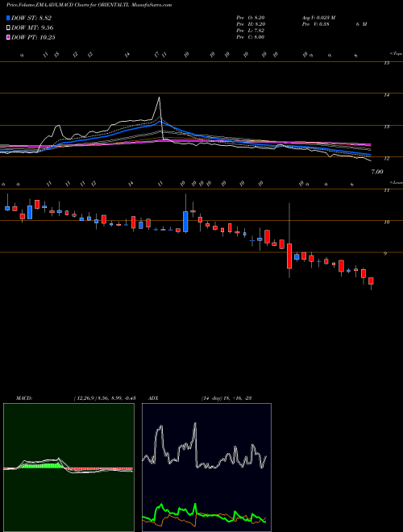This screenshot has height=532, width=403.
Task: Click the 10 candlestick axis label
Action: (x=386, y=222)
